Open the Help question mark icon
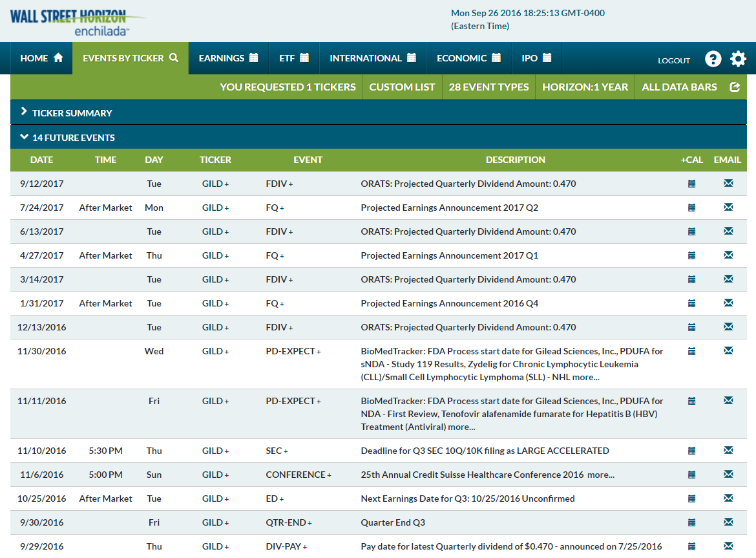This screenshot has width=756, height=558. 713,59
